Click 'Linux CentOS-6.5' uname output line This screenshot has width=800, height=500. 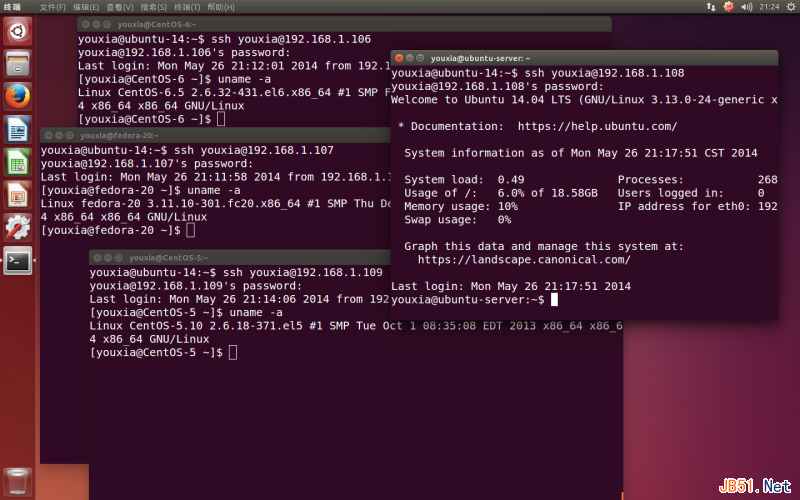tap(234, 92)
